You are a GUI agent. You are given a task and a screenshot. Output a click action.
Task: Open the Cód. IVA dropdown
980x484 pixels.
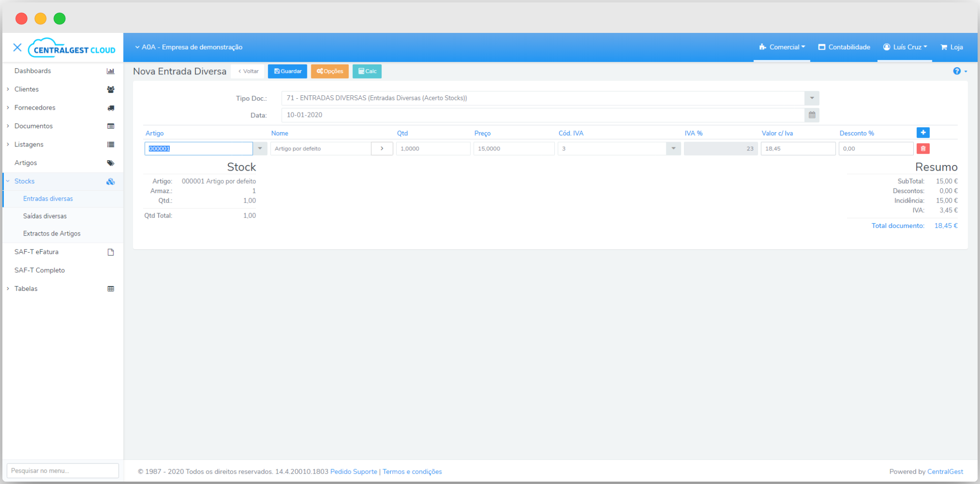point(673,149)
